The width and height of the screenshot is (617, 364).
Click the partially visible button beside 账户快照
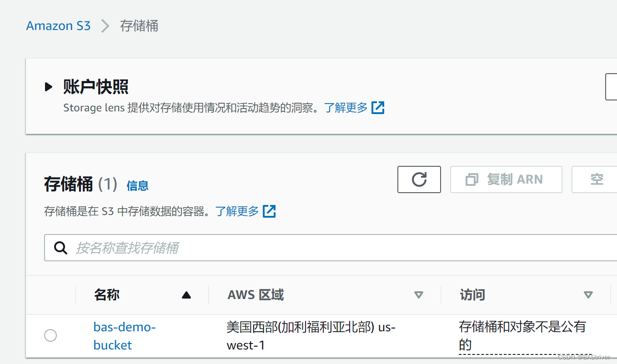pyautogui.click(x=611, y=86)
